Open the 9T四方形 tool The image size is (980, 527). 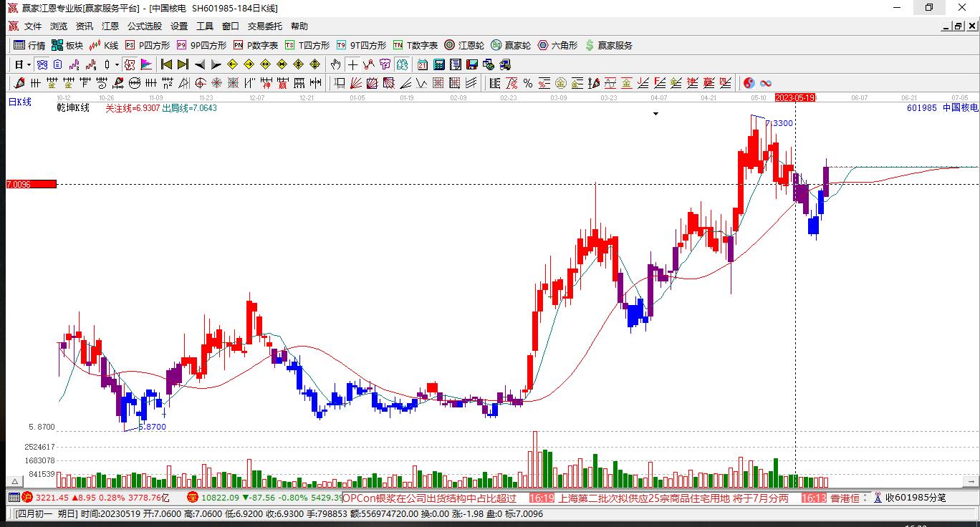pyautogui.click(x=362, y=45)
